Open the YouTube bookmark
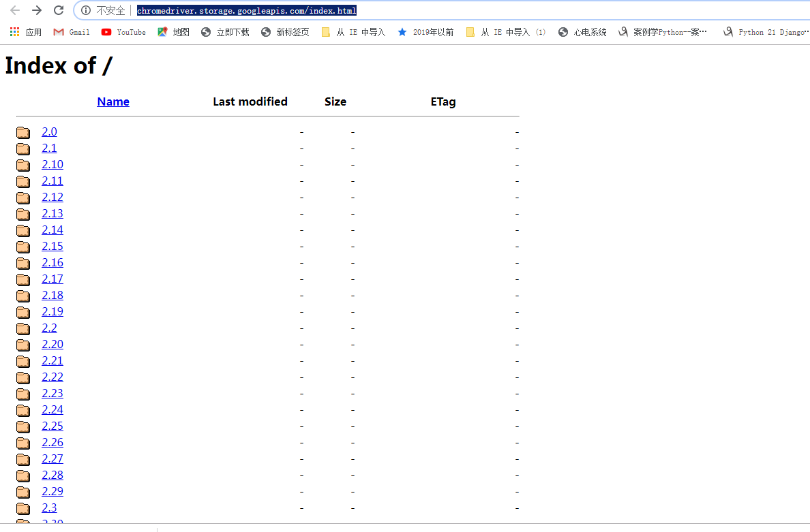This screenshot has height=532, width=810. 123,32
